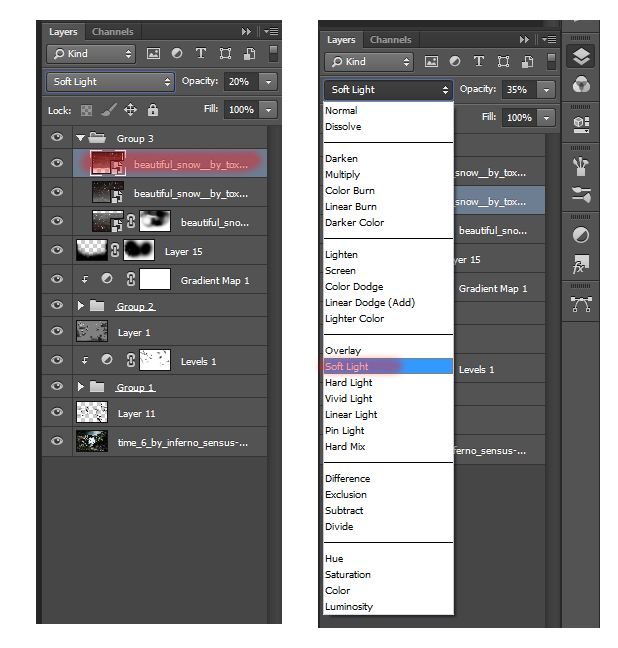The height and width of the screenshot is (648, 618).
Task: Click Layers stack icon in right dock
Action: click(x=581, y=57)
